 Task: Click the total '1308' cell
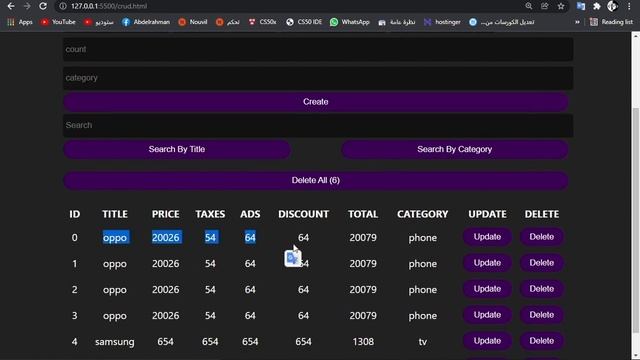(363, 342)
